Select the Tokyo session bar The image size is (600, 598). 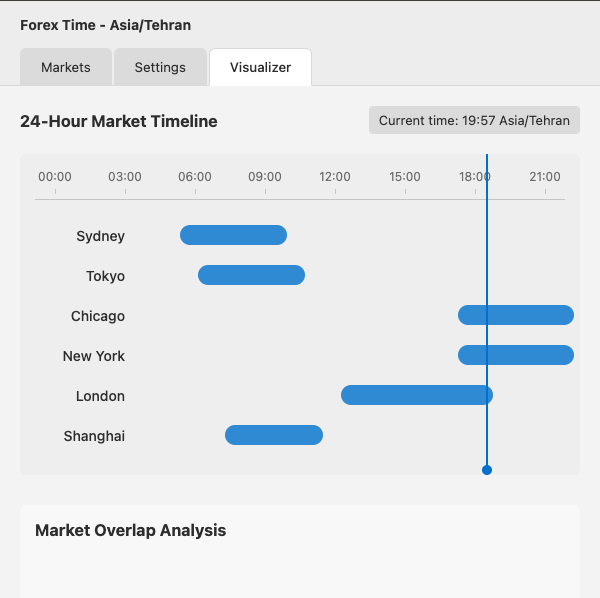[x=251, y=275]
